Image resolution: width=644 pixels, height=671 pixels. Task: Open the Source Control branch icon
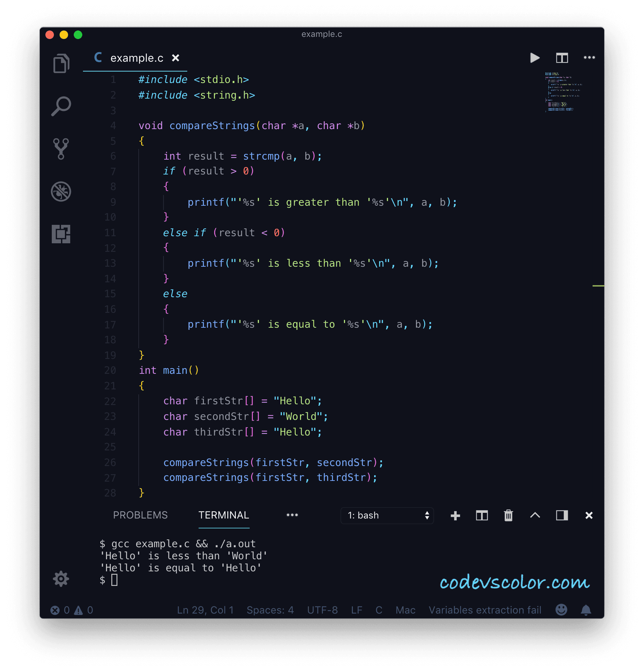[61, 149]
